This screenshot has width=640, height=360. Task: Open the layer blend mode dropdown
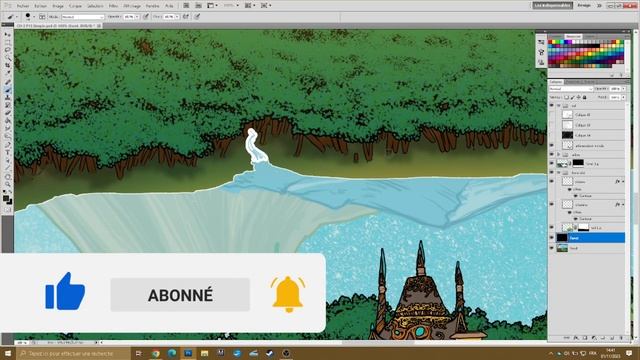pos(571,89)
